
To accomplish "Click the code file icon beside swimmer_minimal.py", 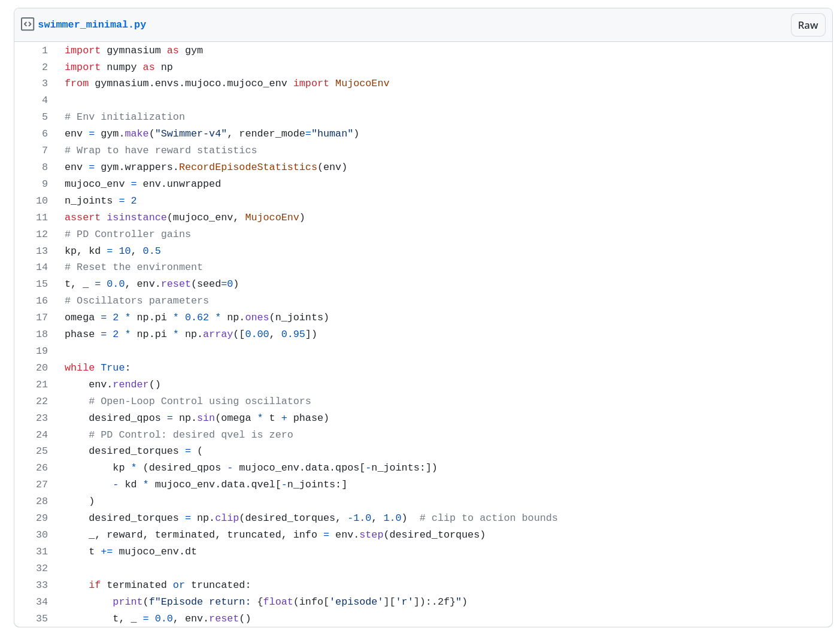I will click(28, 24).
